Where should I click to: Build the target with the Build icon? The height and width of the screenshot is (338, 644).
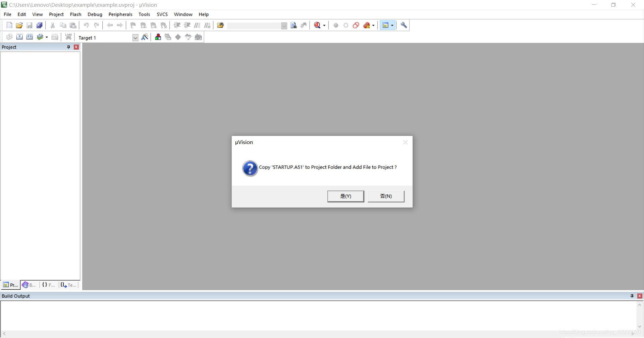[19, 37]
